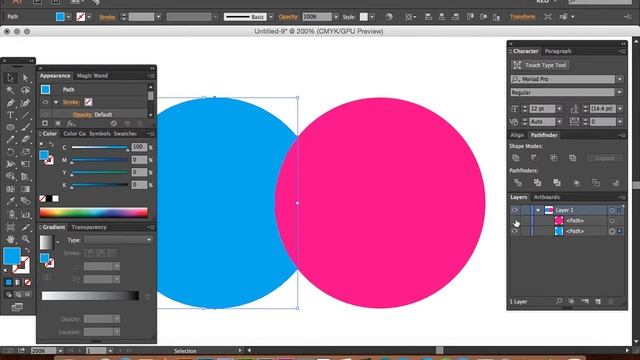Toggle visibility of the pink Path sublayer
This screenshot has height=360, width=640.
515,221
